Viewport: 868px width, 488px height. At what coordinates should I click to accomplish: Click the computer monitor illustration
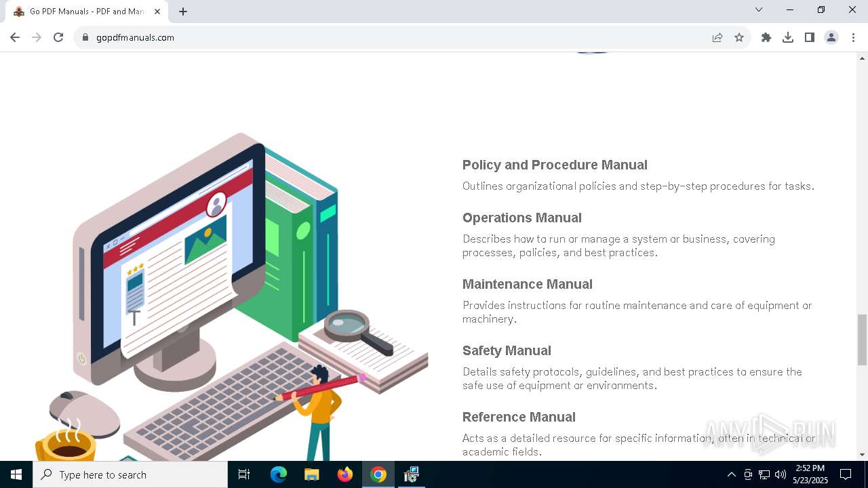170,261
